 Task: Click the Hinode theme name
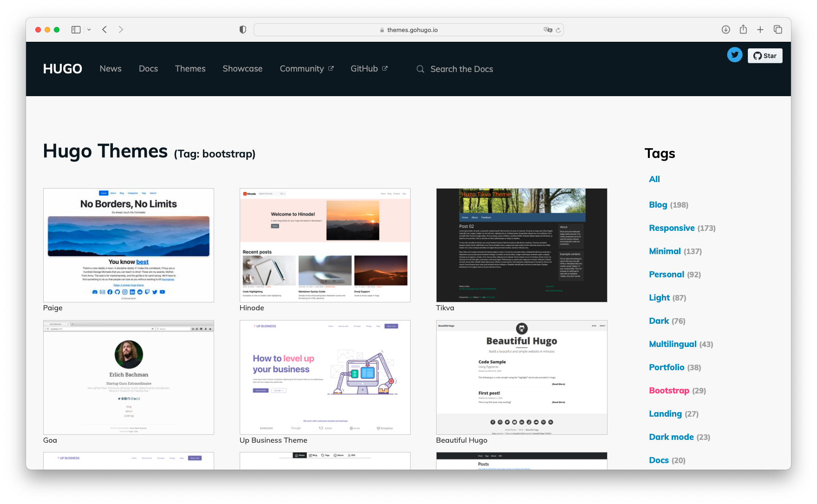(x=252, y=308)
